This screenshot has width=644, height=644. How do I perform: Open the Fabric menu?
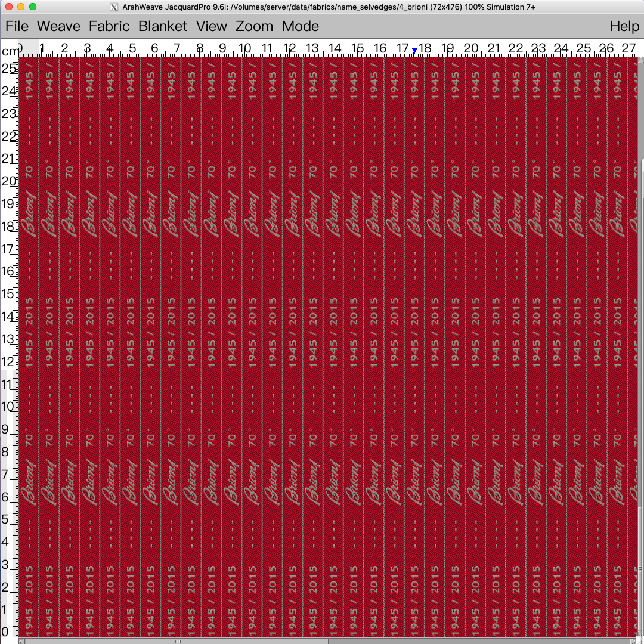[109, 26]
